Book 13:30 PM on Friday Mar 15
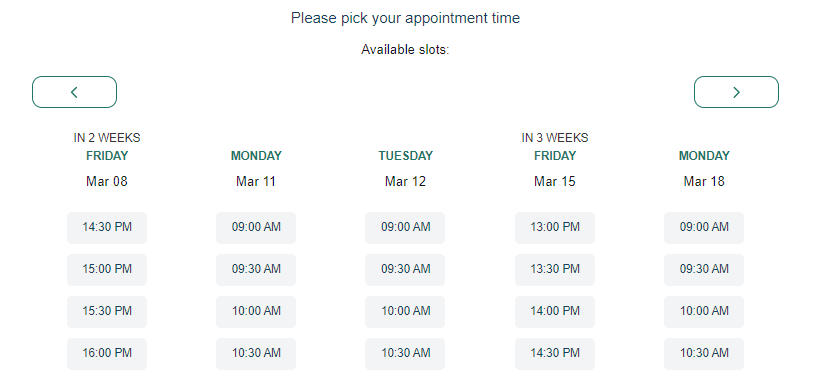Screen dimensions: 816x377 pos(555,270)
